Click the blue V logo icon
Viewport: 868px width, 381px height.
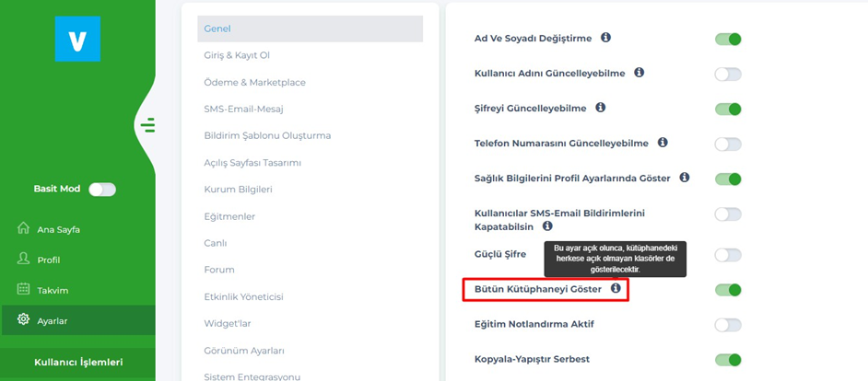point(77,39)
